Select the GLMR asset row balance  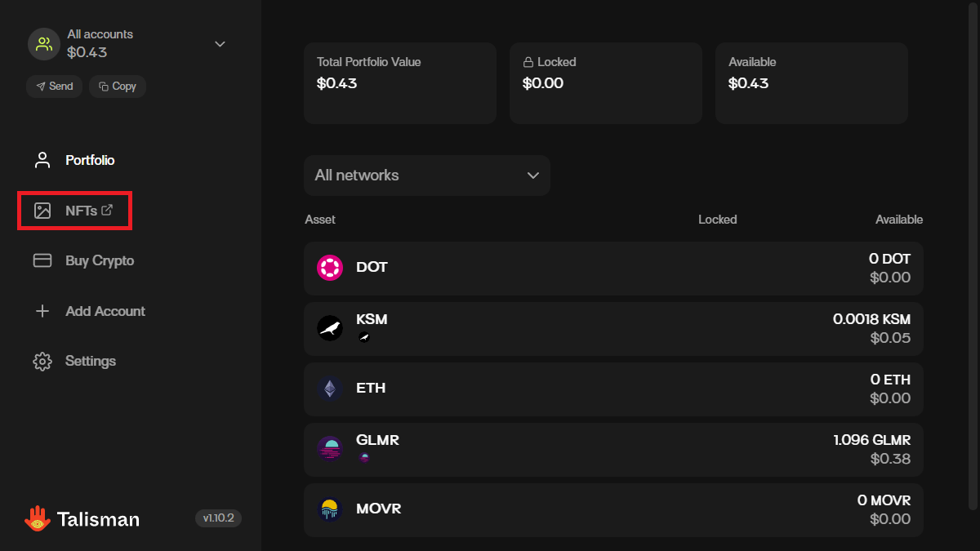click(871, 449)
